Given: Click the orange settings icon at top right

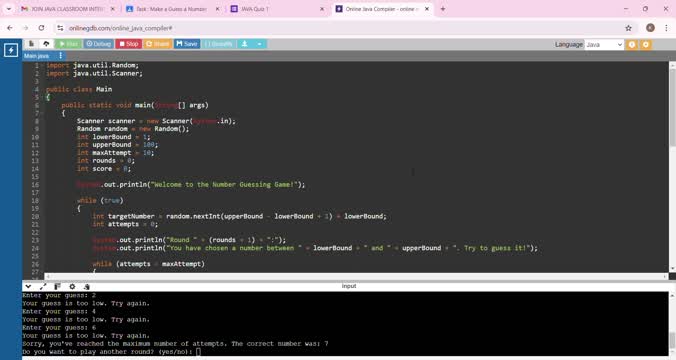Looking at the screenshot, I should pos(645,44).
